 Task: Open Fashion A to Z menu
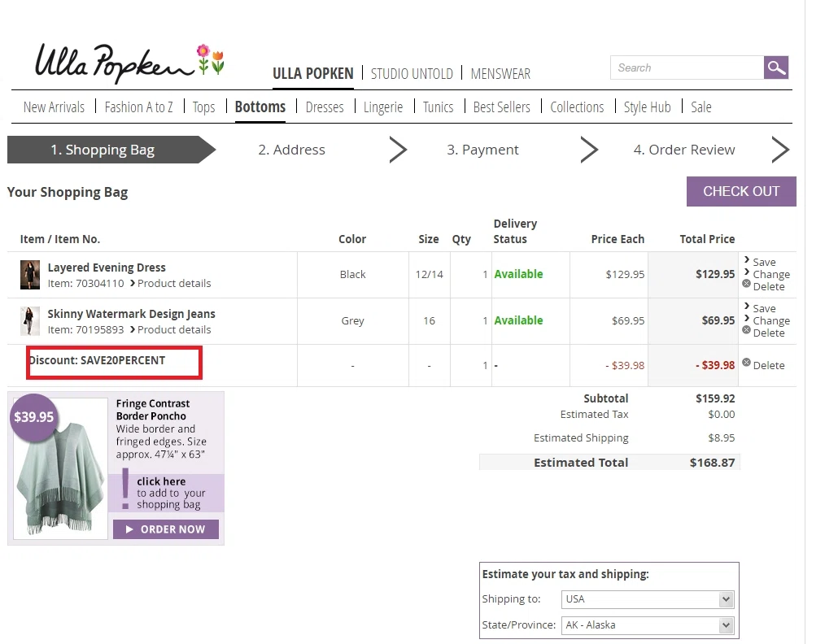point(139,107)
